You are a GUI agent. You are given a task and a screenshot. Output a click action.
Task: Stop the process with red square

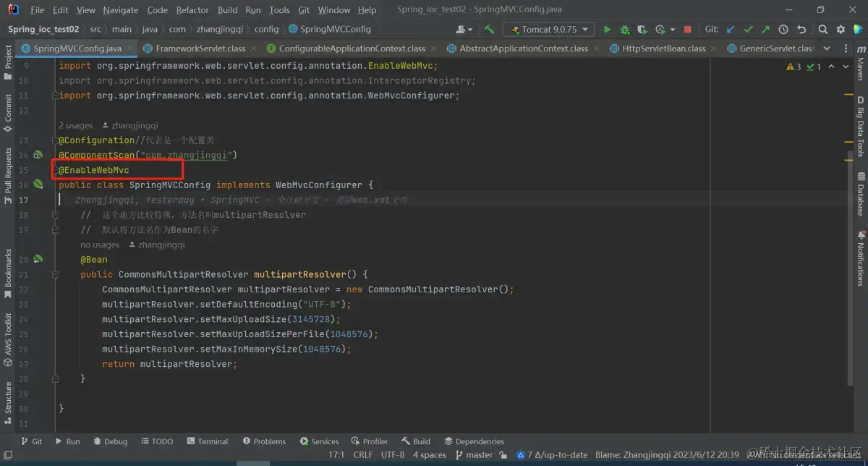pos(687,30)
